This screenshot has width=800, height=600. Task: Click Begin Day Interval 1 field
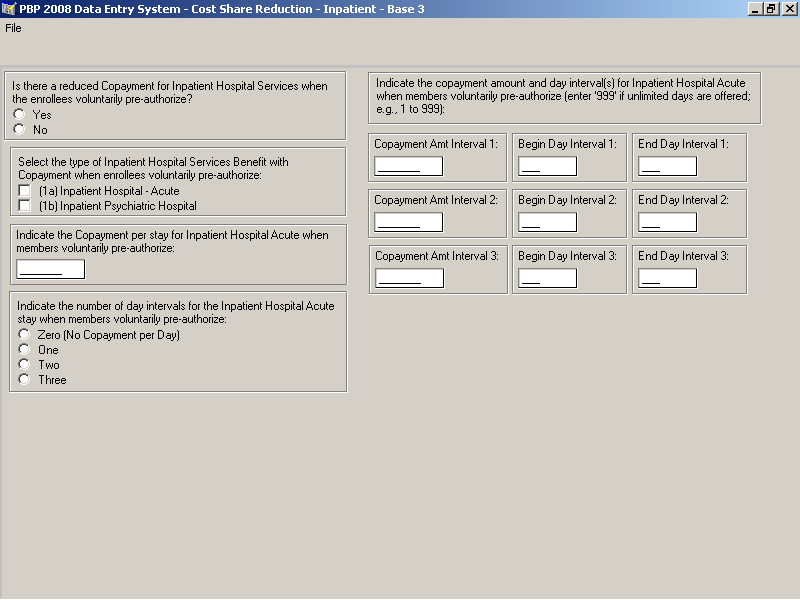547,166
